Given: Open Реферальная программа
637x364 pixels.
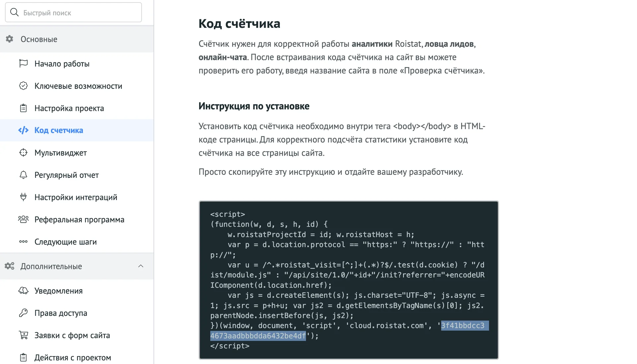Looking at the screenshot, I should click(79, 219).
